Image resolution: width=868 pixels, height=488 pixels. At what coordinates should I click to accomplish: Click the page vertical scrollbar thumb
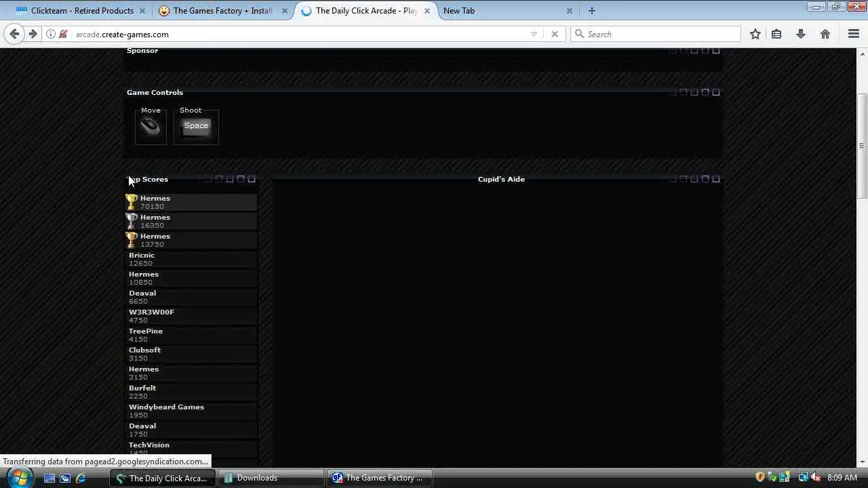862,146
